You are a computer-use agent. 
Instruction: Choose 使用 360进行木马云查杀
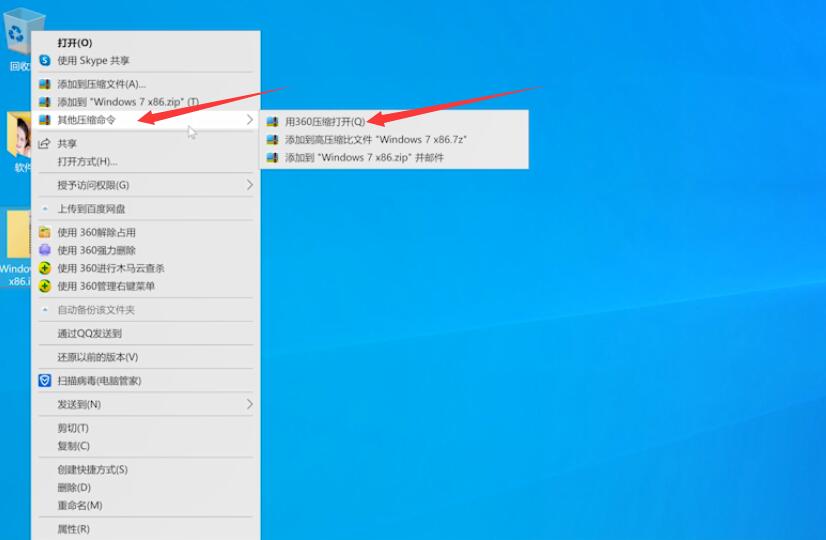(145, 268)
